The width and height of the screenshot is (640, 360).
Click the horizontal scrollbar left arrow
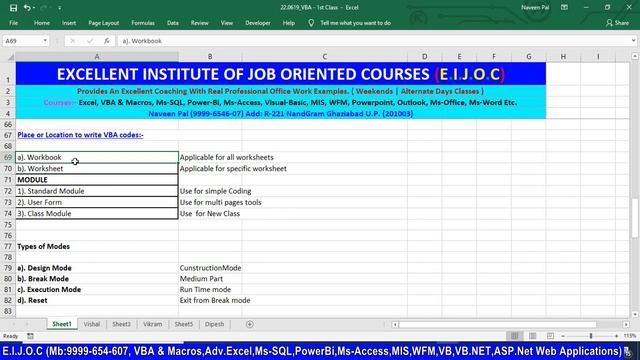395,324
